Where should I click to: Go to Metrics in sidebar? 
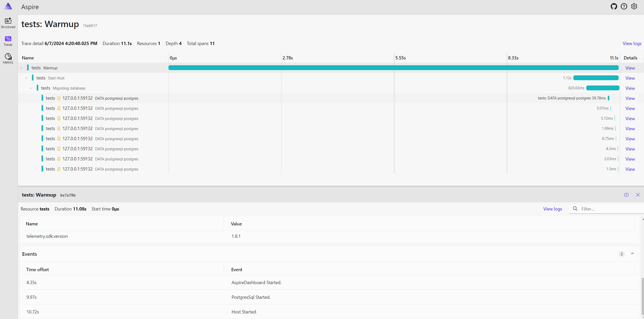pos(8,59)
